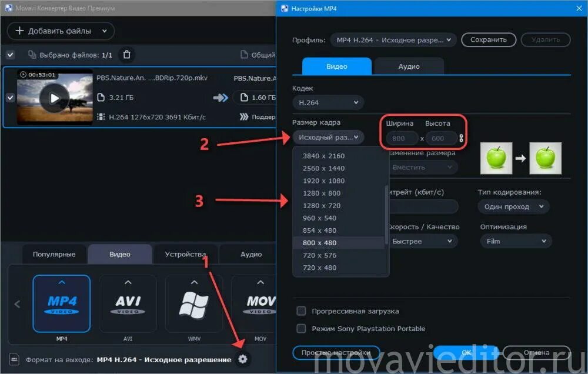Click the codec info icon of source file
This screenshot has height=374, width=588.
[101, 117]
